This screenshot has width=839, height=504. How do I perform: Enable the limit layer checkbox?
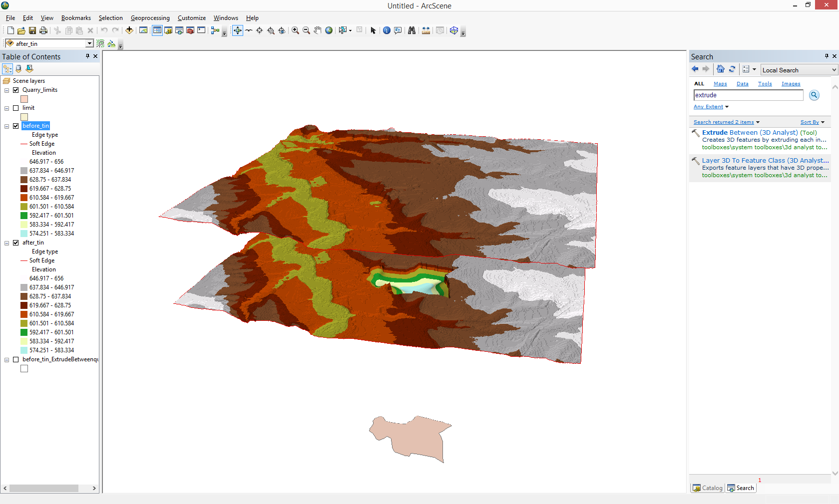tap(16, 108)
